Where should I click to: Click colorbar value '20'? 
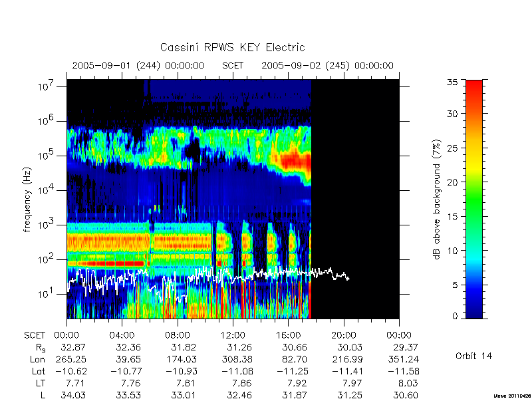click(452, 182)
